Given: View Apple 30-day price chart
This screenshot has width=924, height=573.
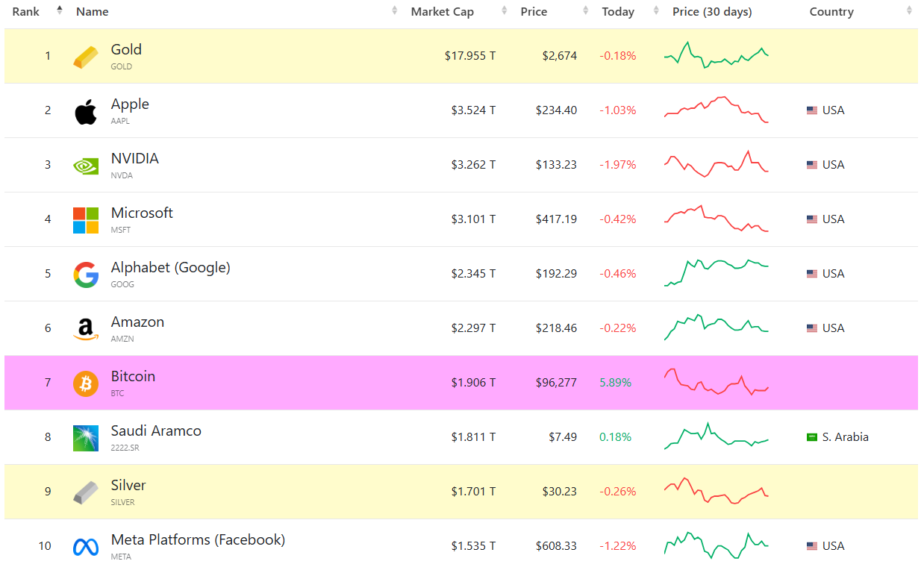Looking at the screenshot, I should pos(717,110).
